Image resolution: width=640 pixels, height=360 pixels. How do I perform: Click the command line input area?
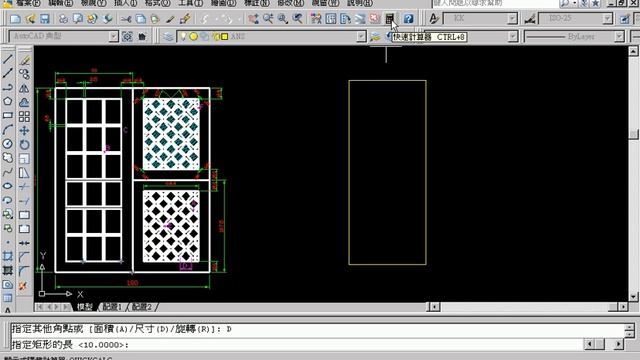[296, 345]
